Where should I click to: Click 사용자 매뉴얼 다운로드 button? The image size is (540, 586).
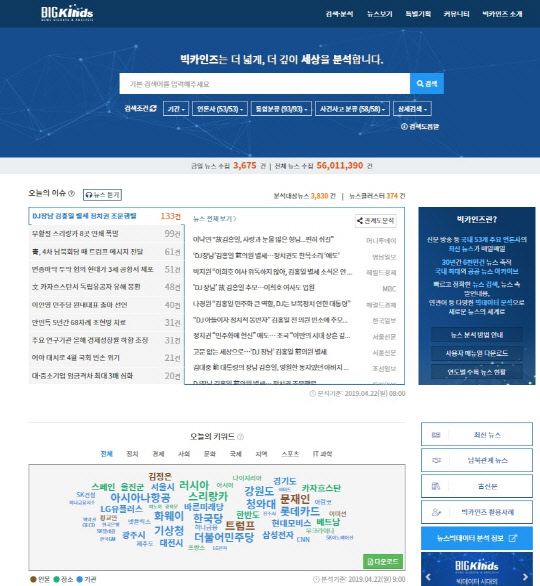point(476,353)
